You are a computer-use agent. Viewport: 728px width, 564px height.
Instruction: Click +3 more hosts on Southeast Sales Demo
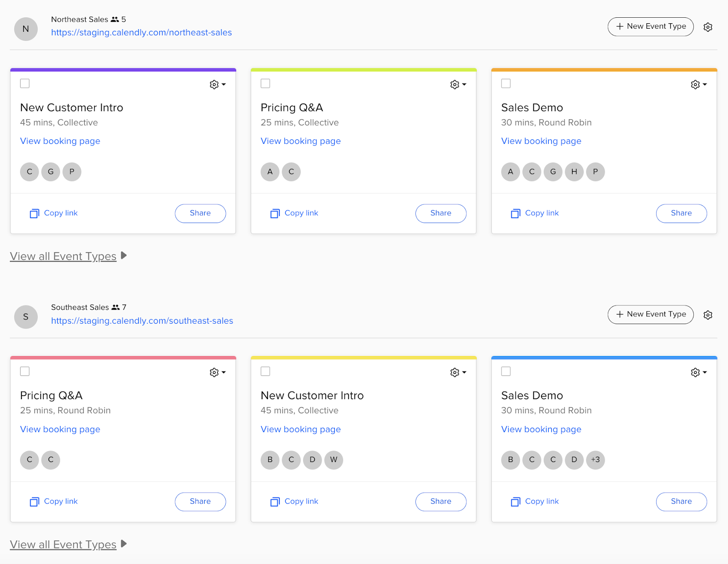595,460
